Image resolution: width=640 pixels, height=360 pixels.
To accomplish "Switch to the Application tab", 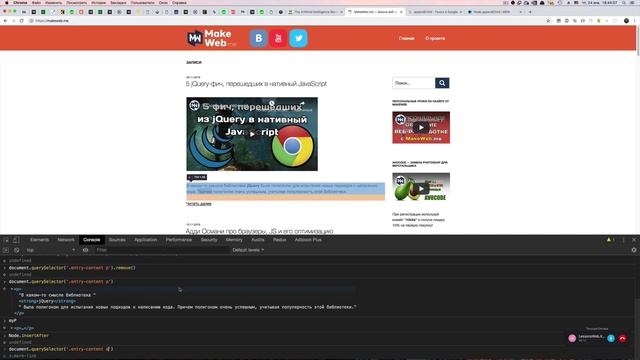I will tap(146, 240).
